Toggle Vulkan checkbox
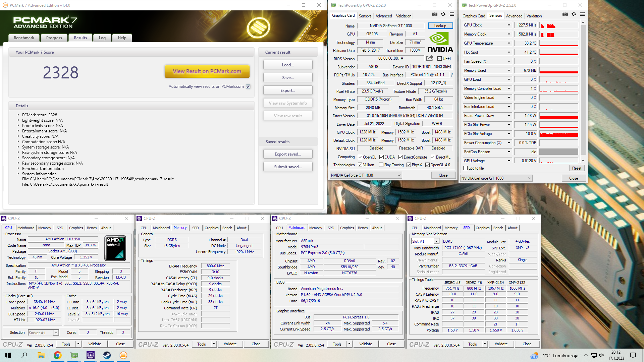644x362 pixels. (x=360, y=165)
